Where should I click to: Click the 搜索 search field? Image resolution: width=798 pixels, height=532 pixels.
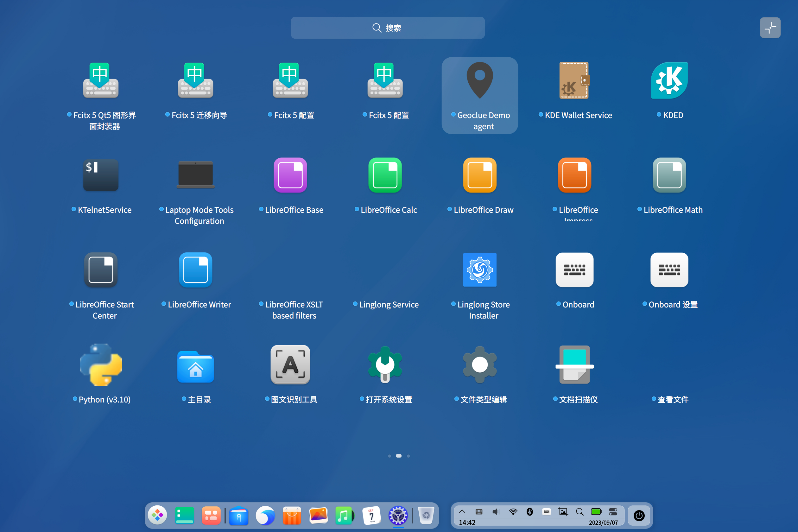coord(388,28)
